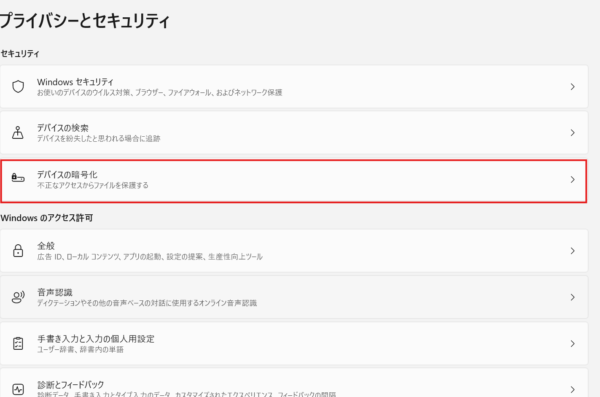Open the 診断とフィードバック chevron arrow

572,390
